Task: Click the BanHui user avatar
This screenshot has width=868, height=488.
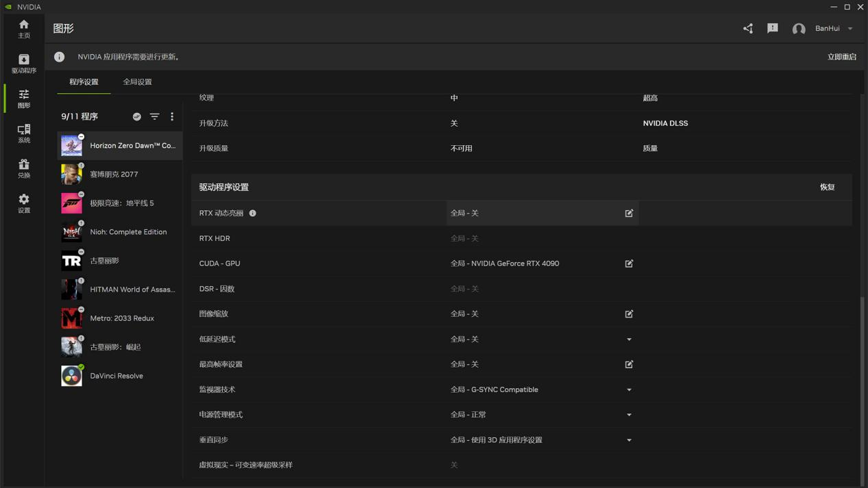Action: point(799,29)
